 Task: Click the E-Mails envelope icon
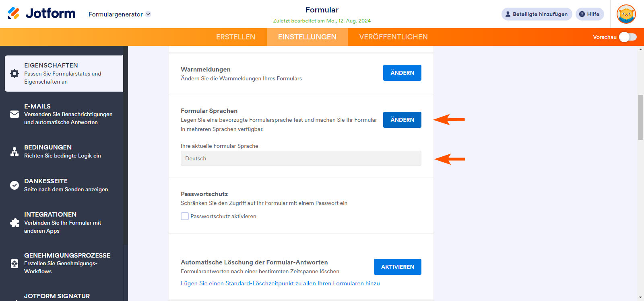[14, 114]
